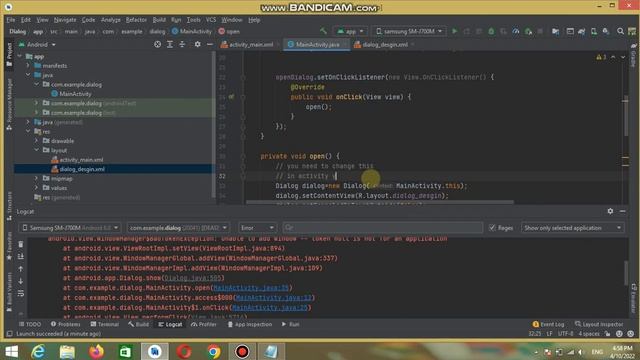The width and height of the screenshot is (640, 360).
Task: Open com.example.dialog process dropdown
Action: coord(178,228)
